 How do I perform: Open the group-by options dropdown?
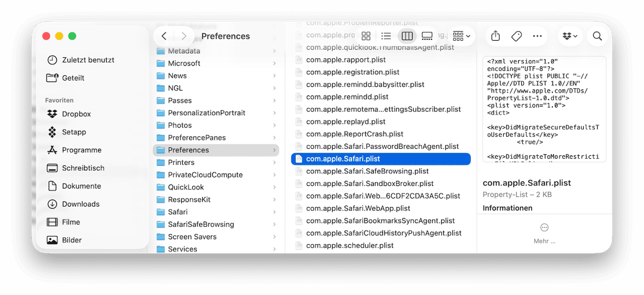click(461, 36)
